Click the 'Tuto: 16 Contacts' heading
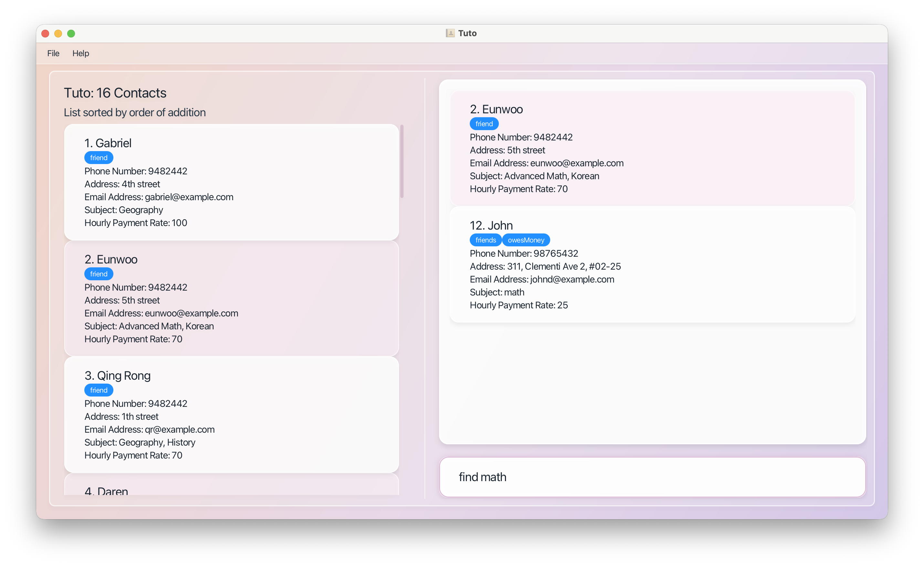 [x=115, y=93]
